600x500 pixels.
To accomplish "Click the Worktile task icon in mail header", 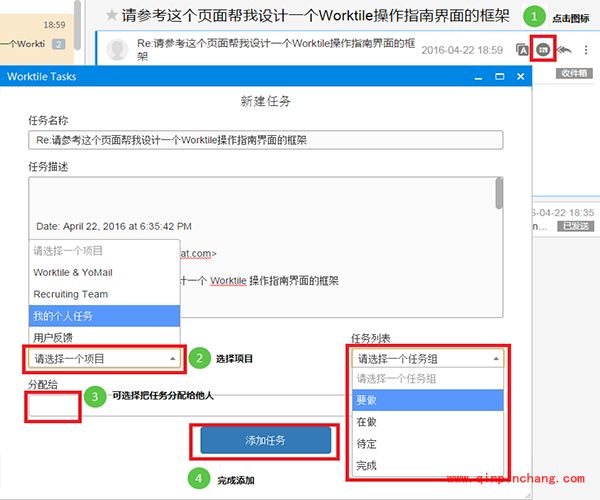I will (x=543, y=49).
